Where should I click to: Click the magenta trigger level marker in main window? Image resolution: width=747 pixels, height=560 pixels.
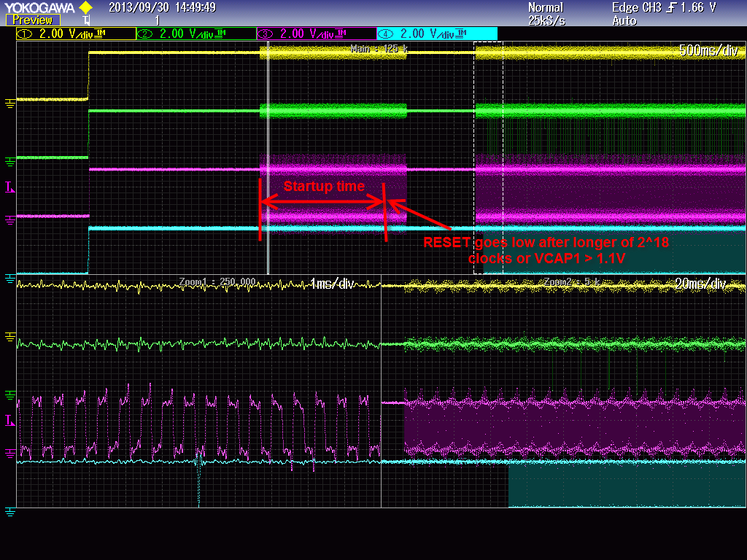tap(10, 187)
